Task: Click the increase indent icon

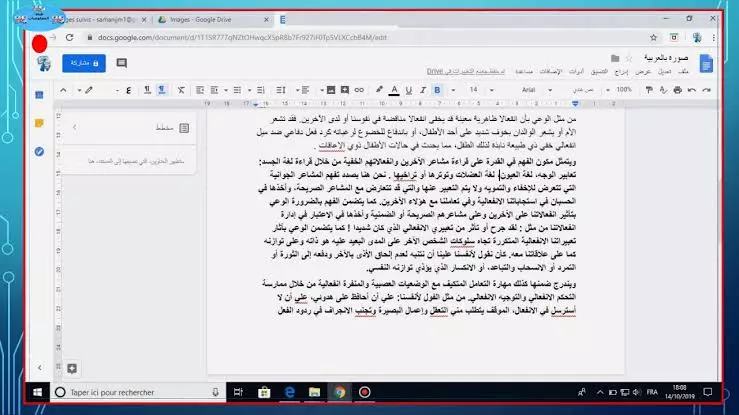Action: [200, 90]
